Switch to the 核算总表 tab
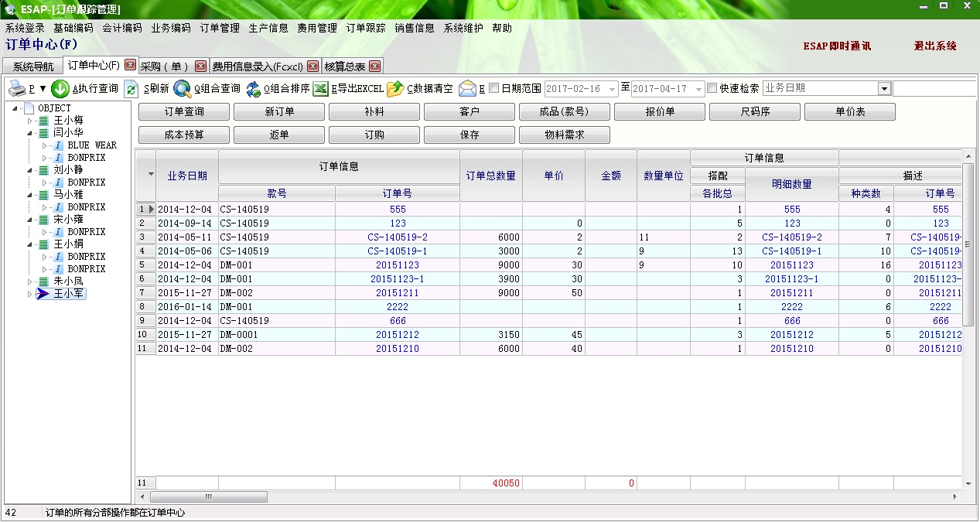The height and width of the screenshot is (522, 980). pyautogui.click(x=345, y=67)
